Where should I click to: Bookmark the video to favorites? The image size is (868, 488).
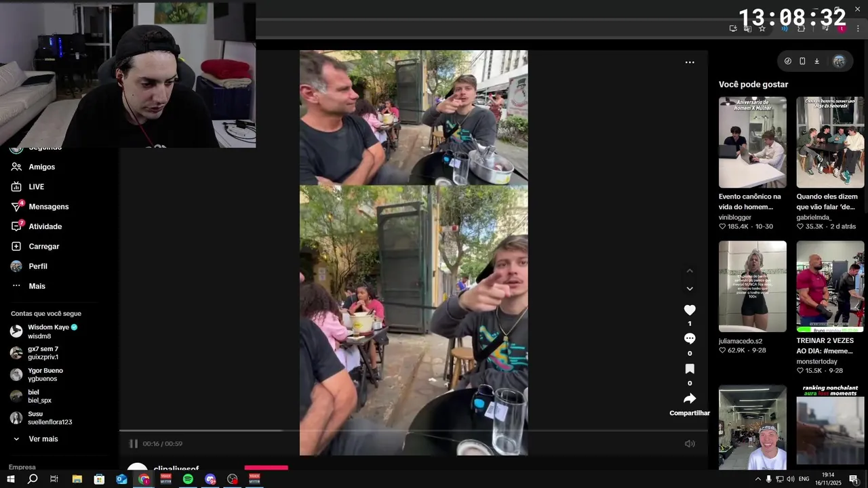(690, 369)
